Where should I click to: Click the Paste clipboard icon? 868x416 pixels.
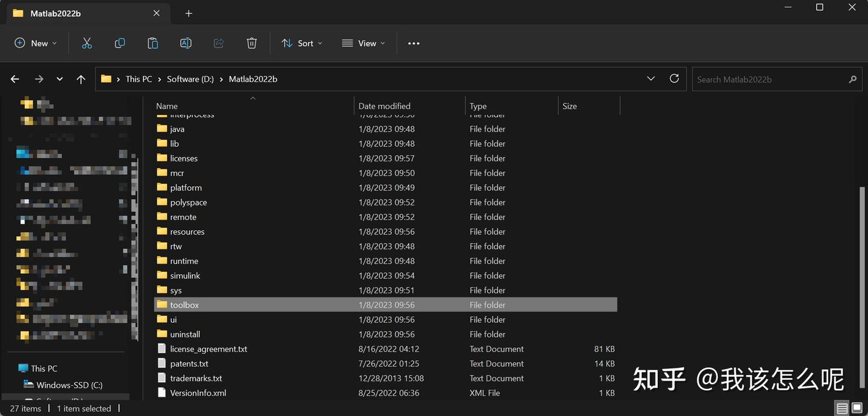pos(153,43)
